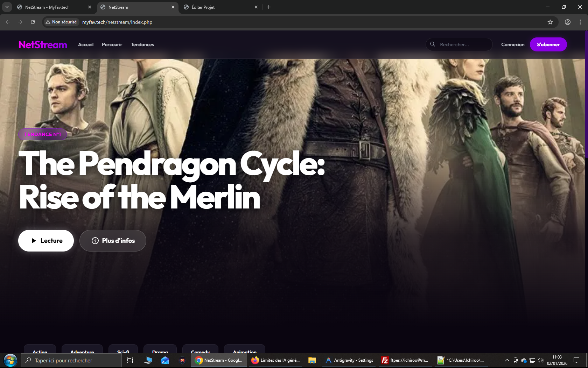Expand the tab search dropdown arrow
Viewport: 588px width, 368px height.
click(x=7, y=7)
